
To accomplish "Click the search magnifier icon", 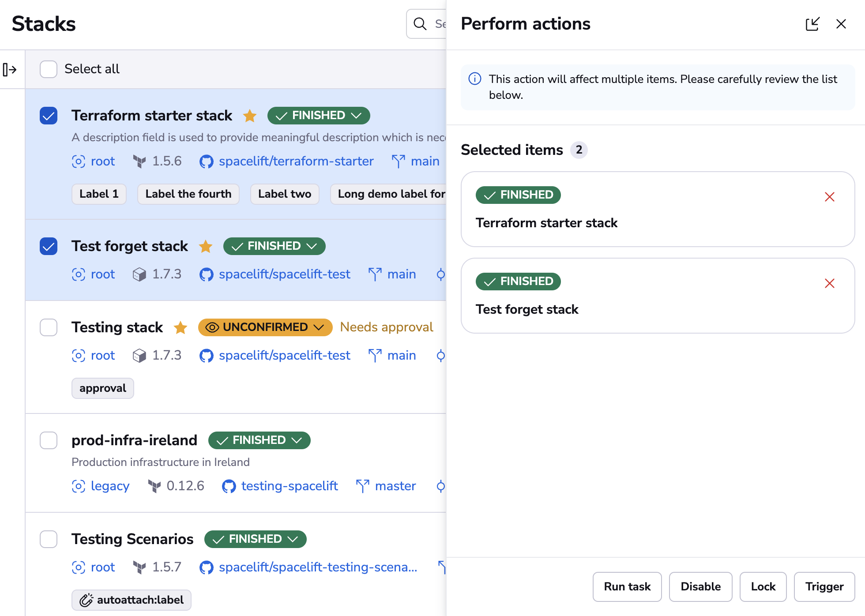I will [x=419, y=24].
